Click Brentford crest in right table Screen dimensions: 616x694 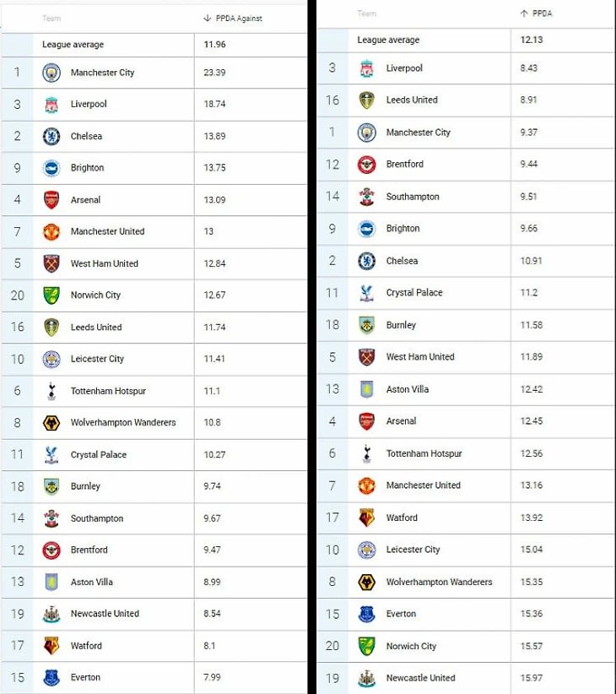tap(366, 165)
